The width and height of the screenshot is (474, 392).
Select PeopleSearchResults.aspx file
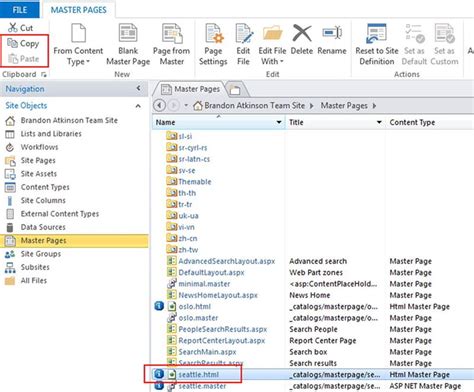point(223,329)
